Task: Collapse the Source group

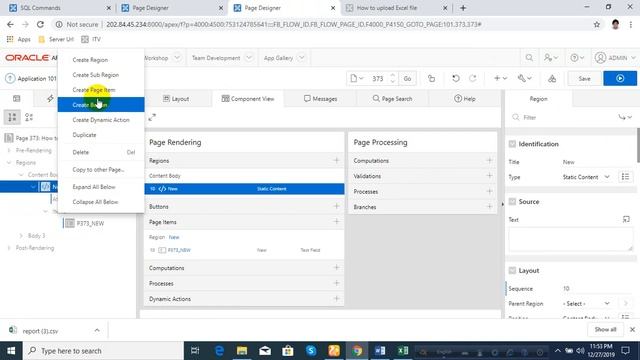Action: (x=512, y=202)
